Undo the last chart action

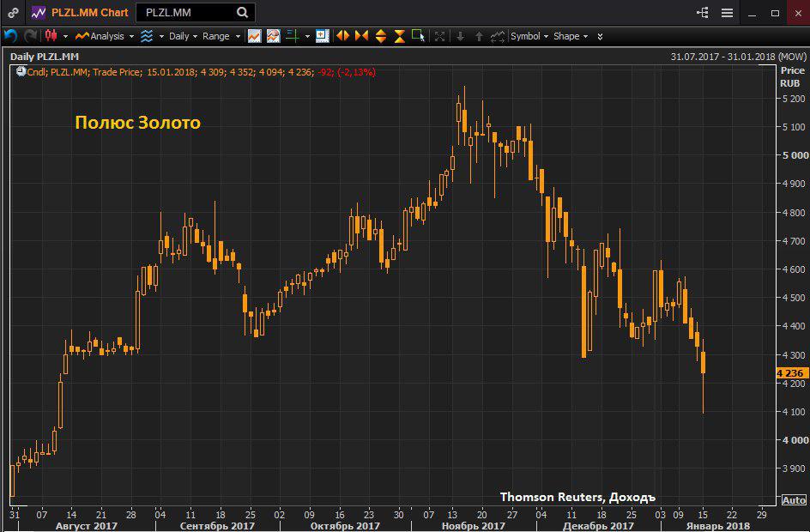click(x=10, y=36)
